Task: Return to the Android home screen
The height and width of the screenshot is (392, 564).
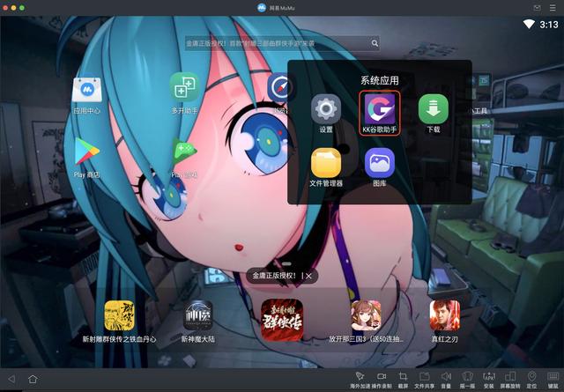Action: click(x=33, y=379)
